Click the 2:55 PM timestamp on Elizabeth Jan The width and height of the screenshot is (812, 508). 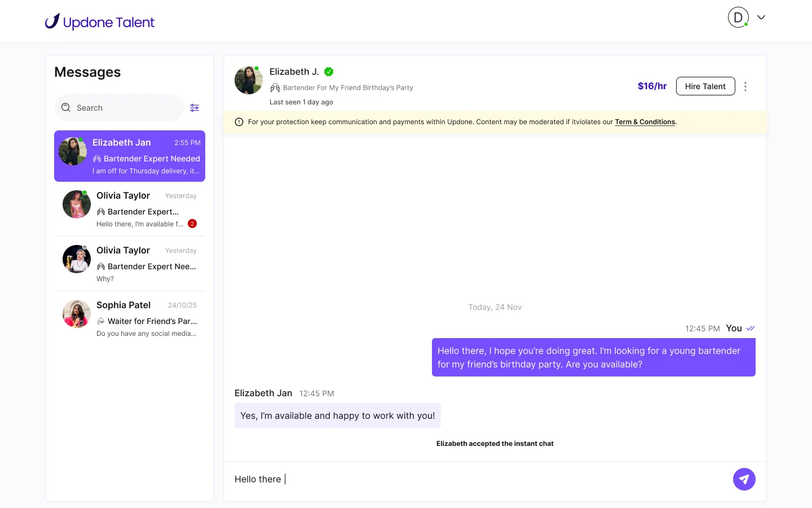coord(187,143)
